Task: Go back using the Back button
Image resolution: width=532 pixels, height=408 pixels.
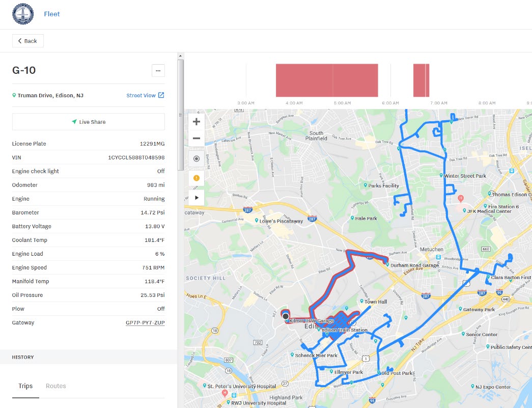Action: click(x=28, y=41)
